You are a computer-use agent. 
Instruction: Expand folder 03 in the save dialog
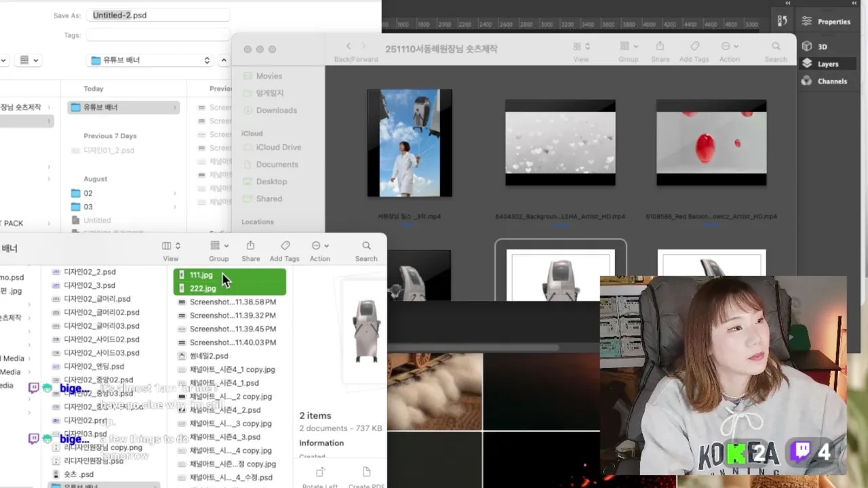[x=174, y=207]
